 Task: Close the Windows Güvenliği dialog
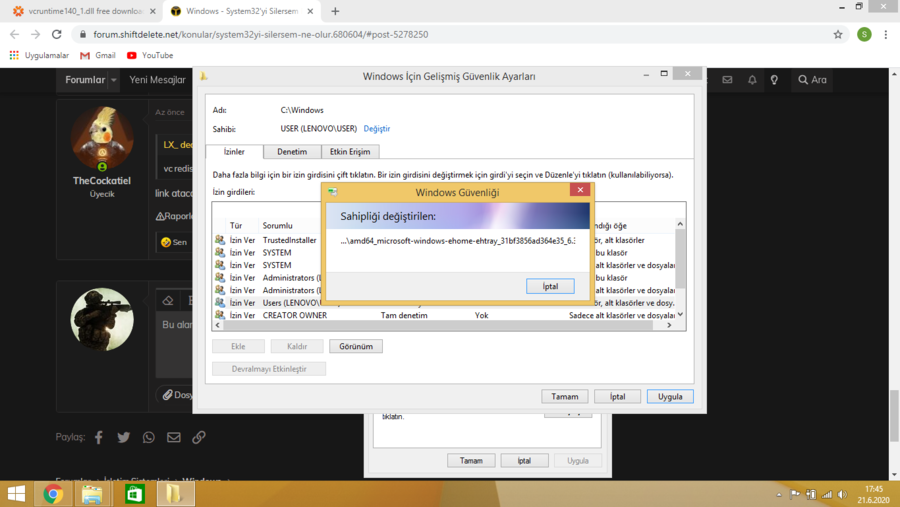[580, 190]
